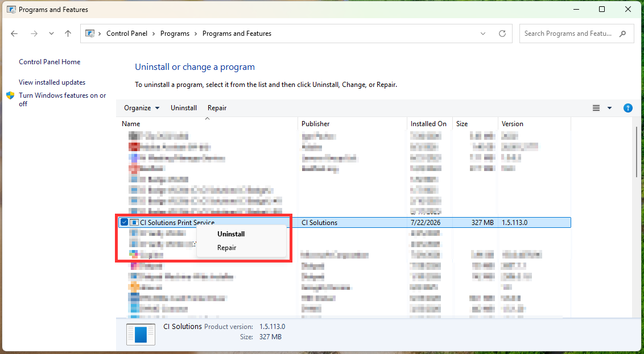Choose Repair from the context menu
Viewport: 644px width, 354px height.
point(227,248)
